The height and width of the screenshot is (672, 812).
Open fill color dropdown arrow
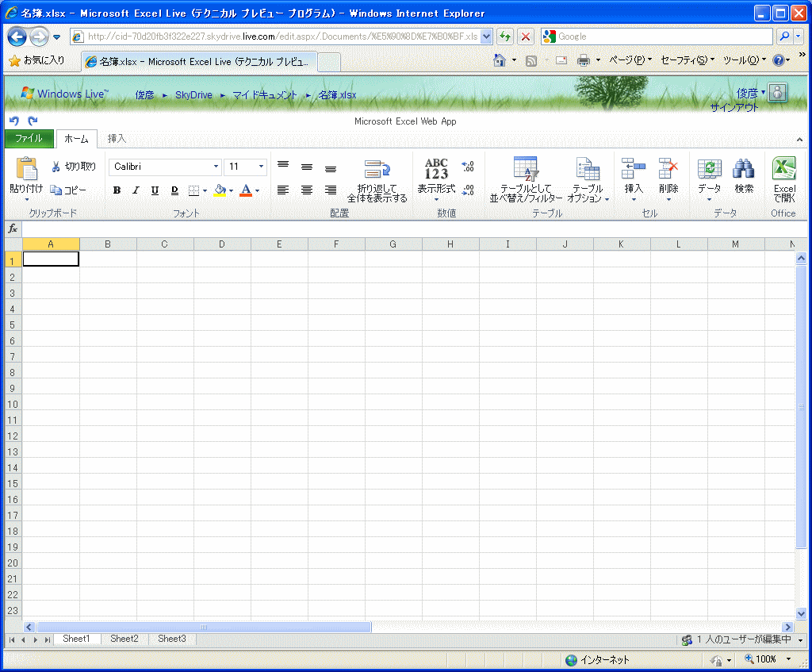231,190
